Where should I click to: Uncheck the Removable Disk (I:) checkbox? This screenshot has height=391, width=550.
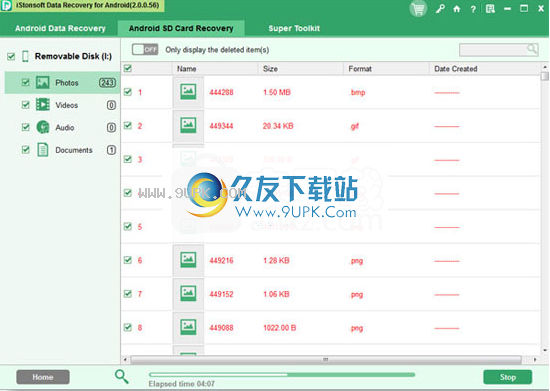[11, 56]
